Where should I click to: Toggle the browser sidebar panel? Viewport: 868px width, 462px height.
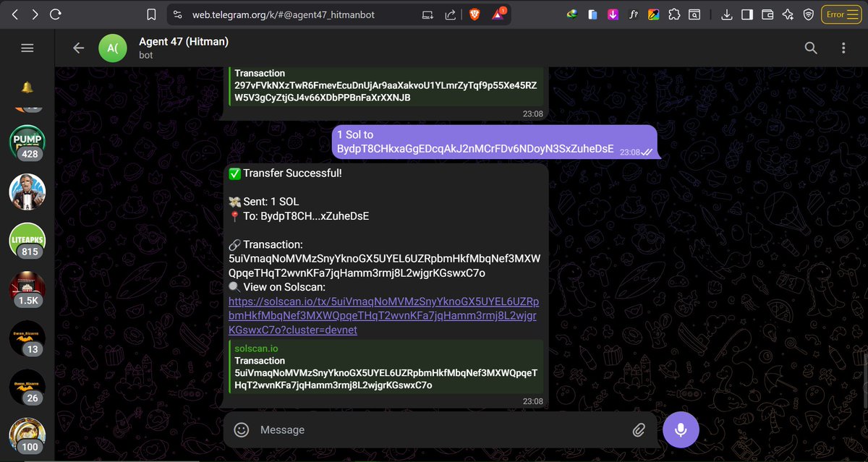[x=747, y=14]
